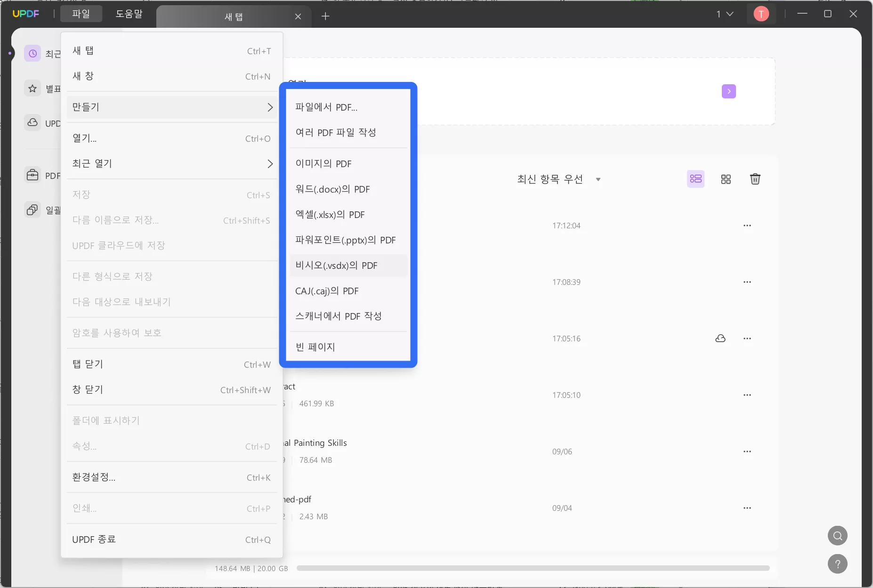Choose 엑셀(.xlsx)의 PDF option
The image size is (873, 588).
point(348,215)
